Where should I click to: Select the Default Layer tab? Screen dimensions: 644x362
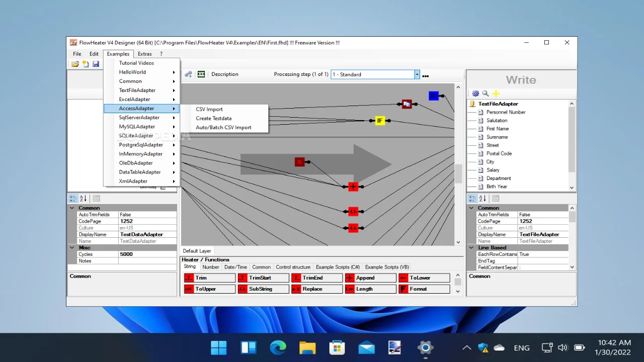(197, 251)
